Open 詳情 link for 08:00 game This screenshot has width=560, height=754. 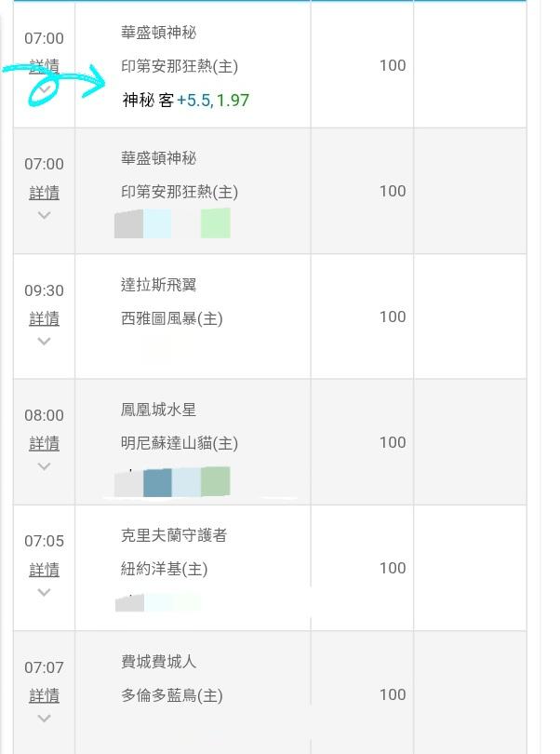click(45, 443)
